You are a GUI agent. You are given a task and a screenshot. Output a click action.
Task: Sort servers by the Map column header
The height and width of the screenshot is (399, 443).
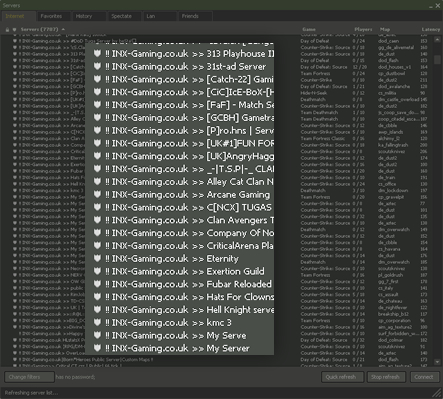(x=385, y=29)
